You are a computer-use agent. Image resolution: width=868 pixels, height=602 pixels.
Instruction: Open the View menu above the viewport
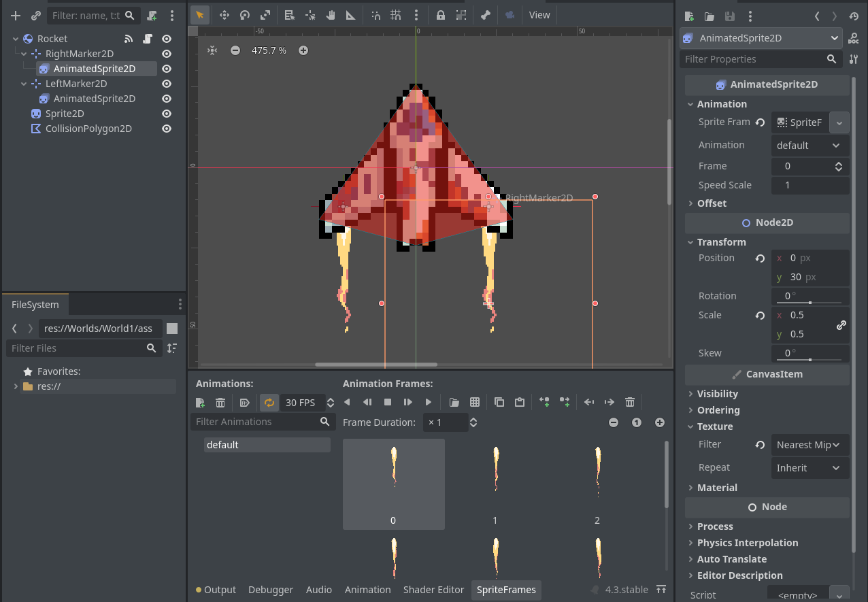(539, 14)
